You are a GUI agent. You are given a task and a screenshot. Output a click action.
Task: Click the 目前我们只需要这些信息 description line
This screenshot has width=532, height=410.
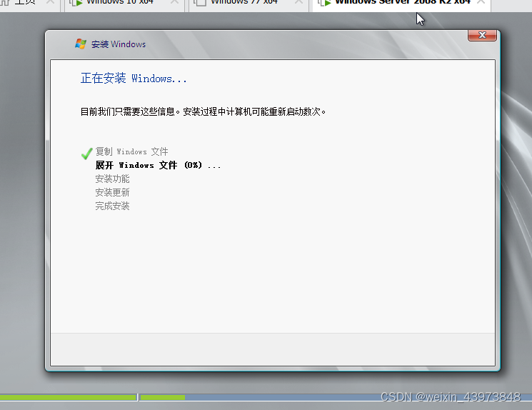tap(203, 111)
